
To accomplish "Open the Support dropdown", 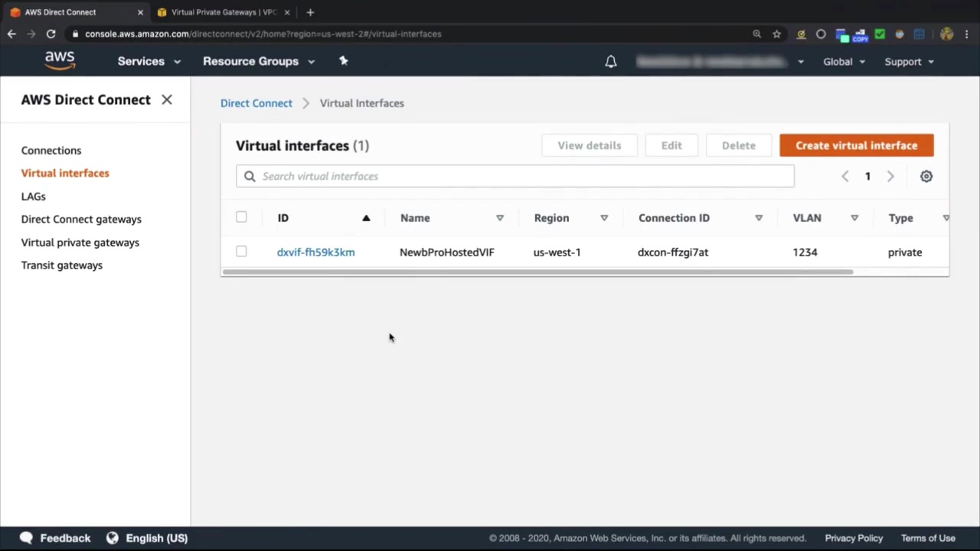I will [x=910, y=62].
